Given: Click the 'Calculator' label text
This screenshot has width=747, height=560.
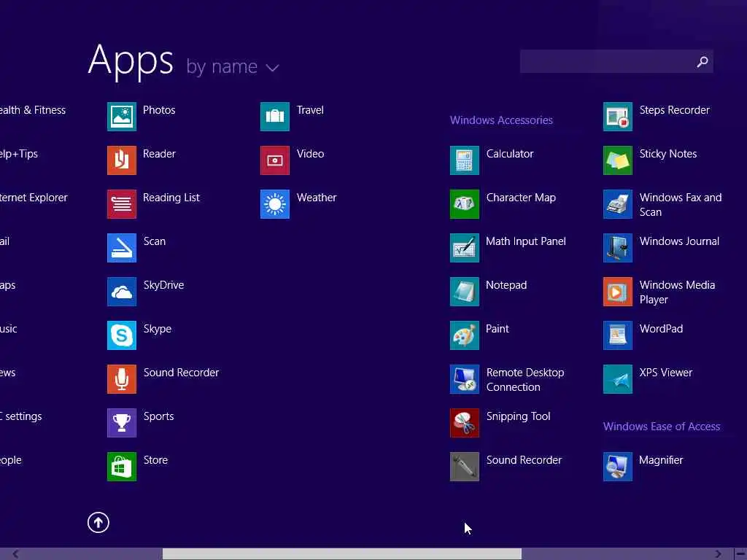Looking at the screenshot, I should point(510,154).
